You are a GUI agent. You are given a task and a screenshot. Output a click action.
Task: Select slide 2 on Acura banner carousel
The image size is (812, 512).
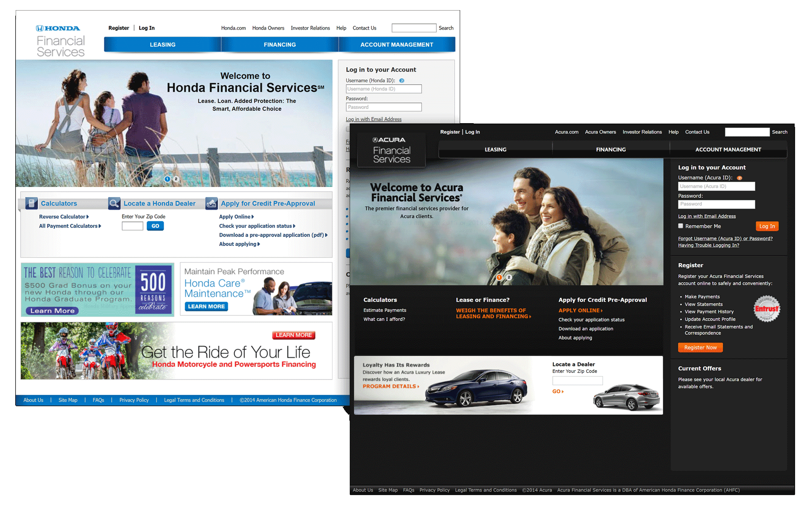pos(509,278)
